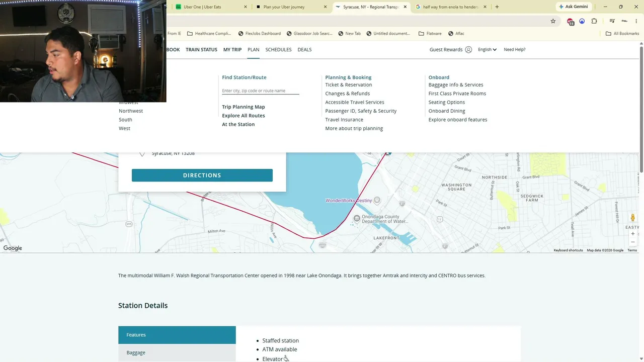The width and height of the screenshot is (644, 362).
Task: Open the Flatware bookmark folder
Action: (x=430, y=34)
